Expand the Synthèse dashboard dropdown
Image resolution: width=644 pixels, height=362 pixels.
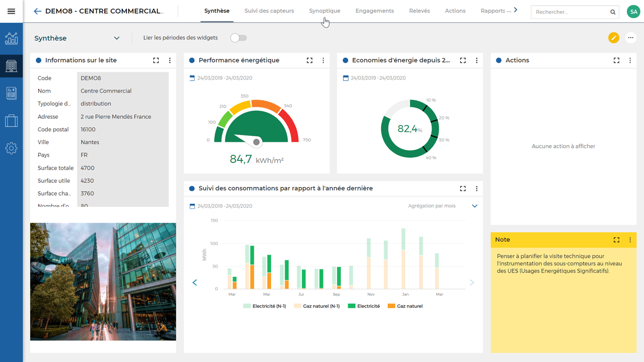(x=117, y=38)
